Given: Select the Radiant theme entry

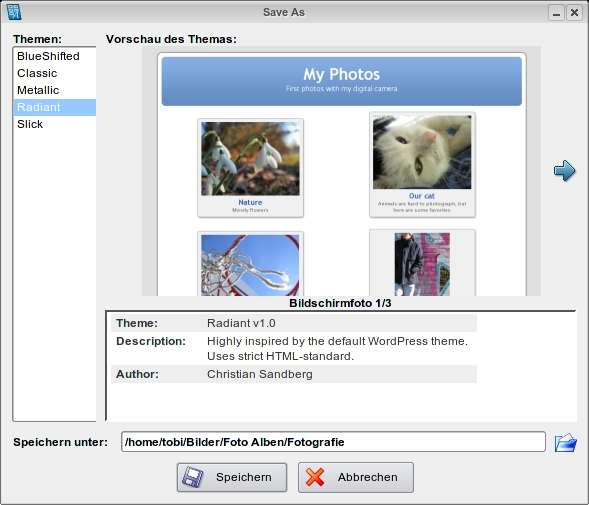Looking at the screenshot, I should (x=55, y=107).
